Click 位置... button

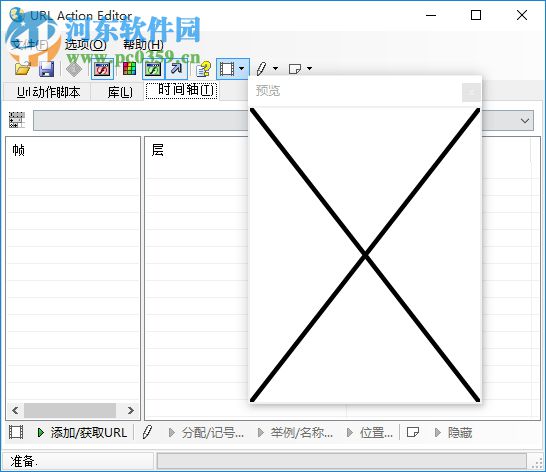point(370,433)
